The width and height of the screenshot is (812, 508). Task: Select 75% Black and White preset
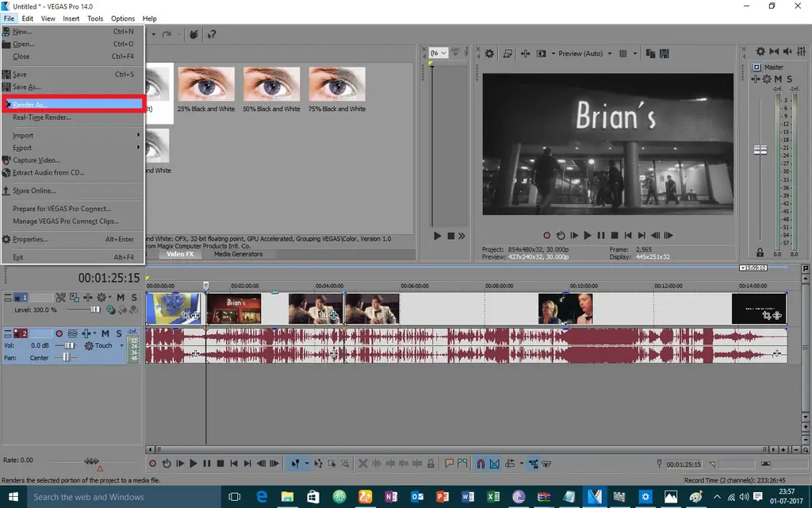pyautogui.click(x=337, y=89)
